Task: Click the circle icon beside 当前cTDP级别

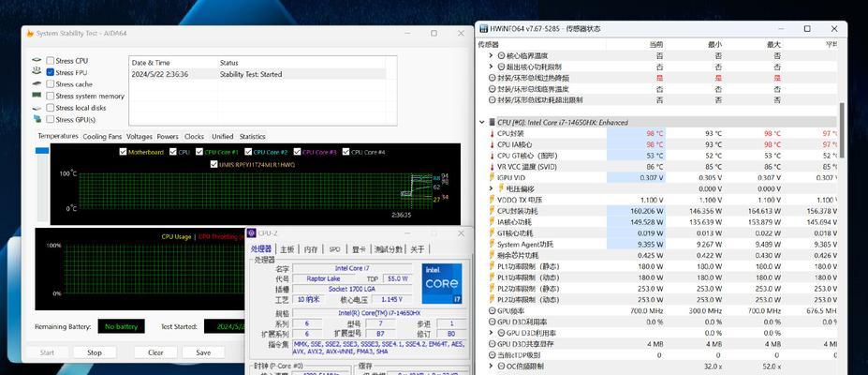Action: pyautogui.click(x=493, y=355)
